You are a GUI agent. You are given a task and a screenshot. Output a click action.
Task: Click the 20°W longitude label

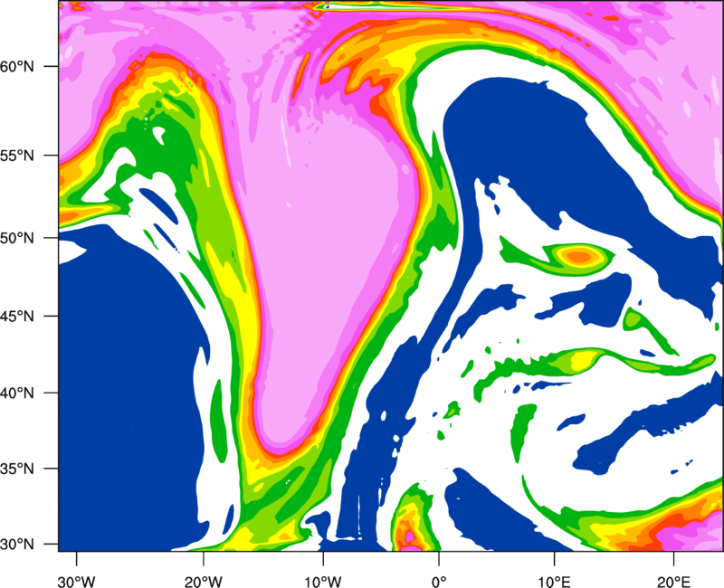pyautogui.click(x=204, y=582)
